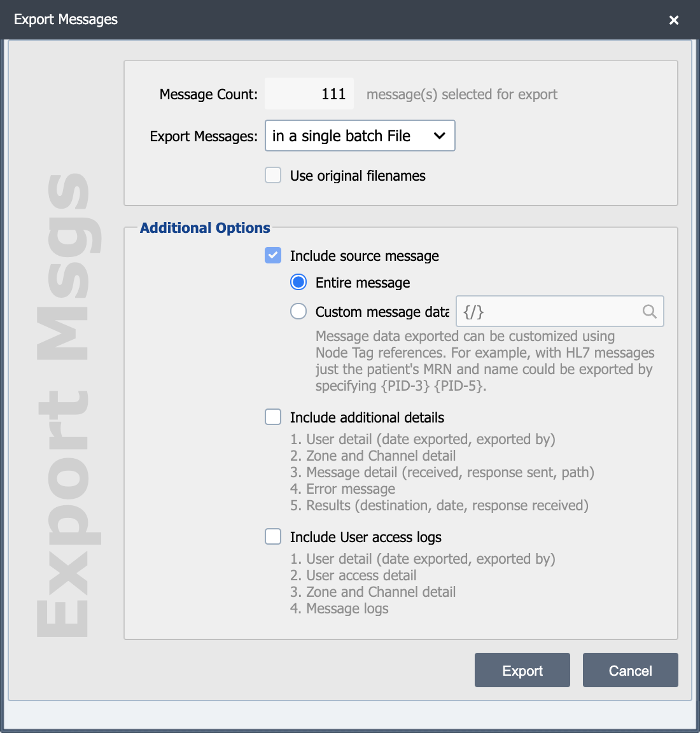The width and height of the screenshot is (700, 733).
Task: Click the dropdown chevron beside 'single batch File'
Action: [x=439, y=136]
